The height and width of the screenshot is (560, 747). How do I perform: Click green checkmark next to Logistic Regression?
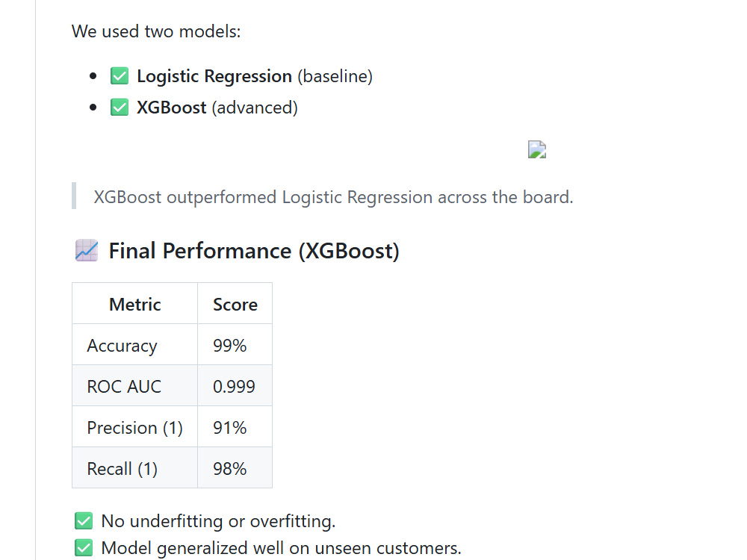point(120,75)
